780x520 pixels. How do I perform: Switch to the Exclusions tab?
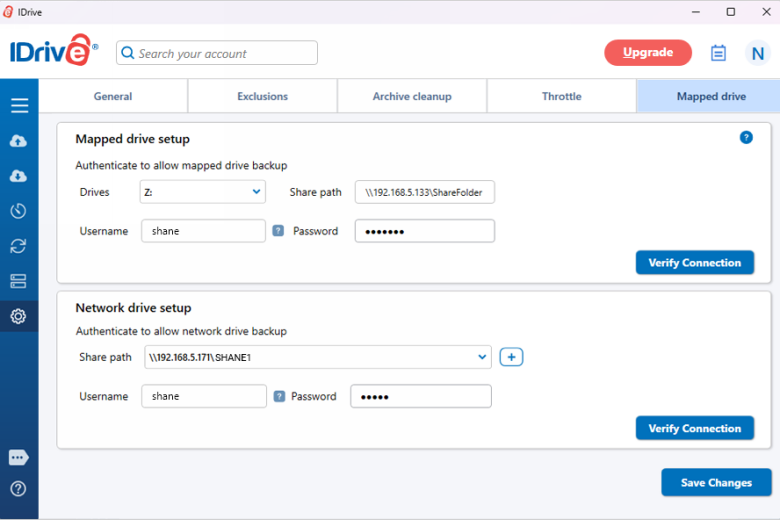(263, 96)
